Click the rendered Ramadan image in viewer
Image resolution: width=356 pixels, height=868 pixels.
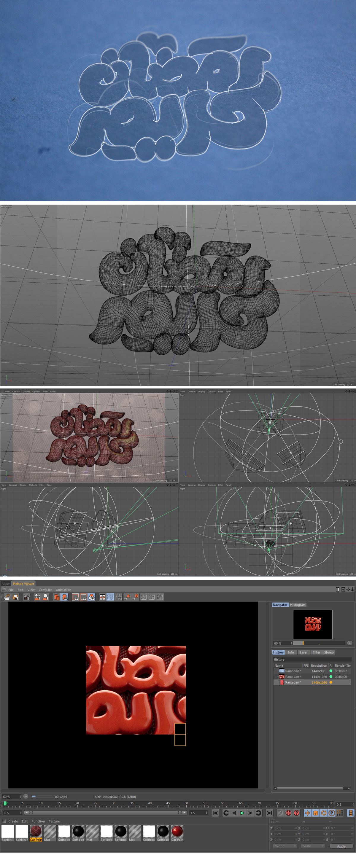click(136, 690)
